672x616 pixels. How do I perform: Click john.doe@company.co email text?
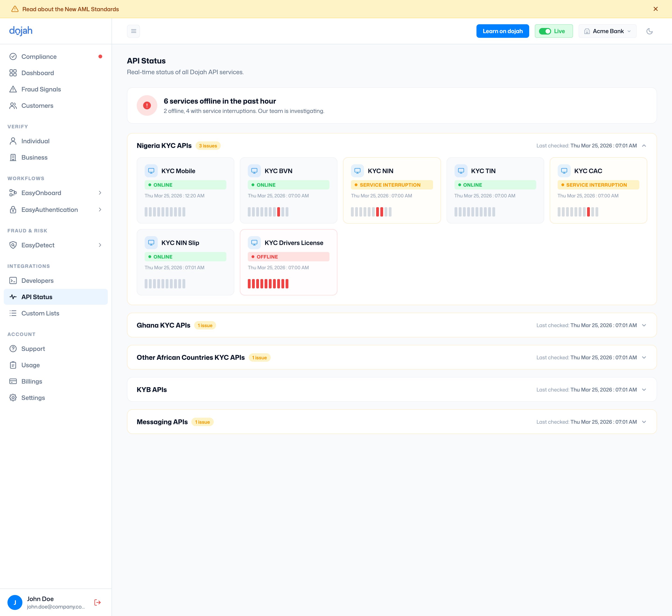click(56, 607)
